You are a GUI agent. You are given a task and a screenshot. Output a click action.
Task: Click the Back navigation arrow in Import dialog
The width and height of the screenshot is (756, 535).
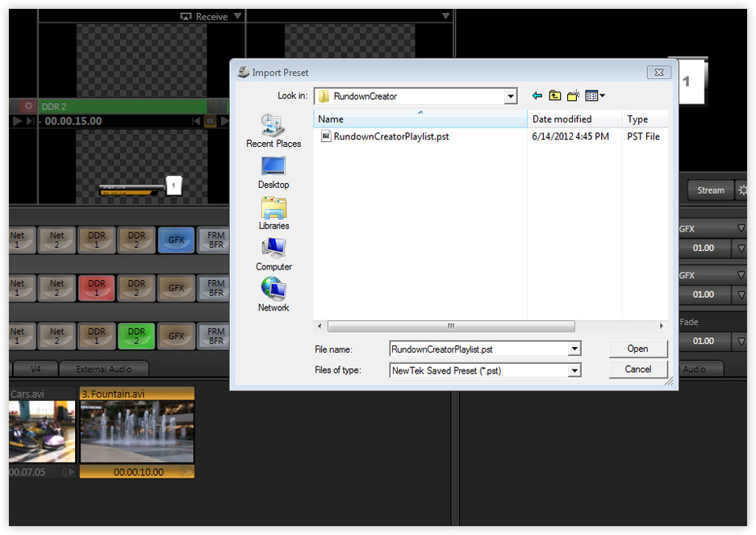point(537,95)
